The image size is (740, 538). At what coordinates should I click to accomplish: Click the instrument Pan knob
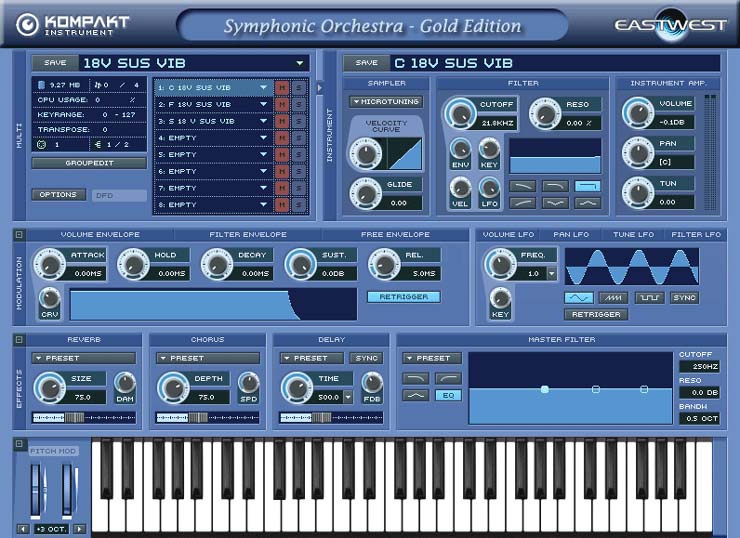click(x=638, y=153)
